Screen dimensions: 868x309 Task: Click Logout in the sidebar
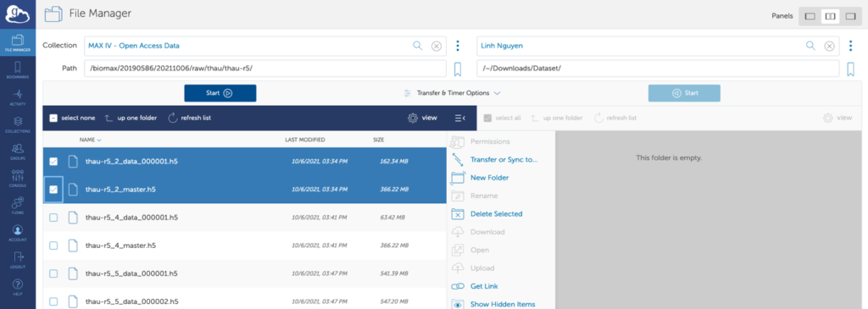pyautogui.click(x=18, y=260)
